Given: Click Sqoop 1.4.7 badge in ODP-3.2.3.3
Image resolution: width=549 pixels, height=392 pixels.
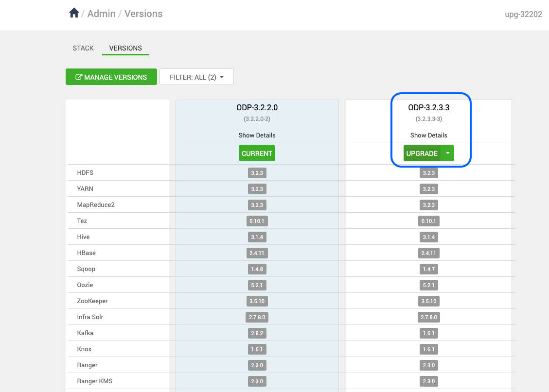Looking at the screenshot, I should (x=428, y=269).
